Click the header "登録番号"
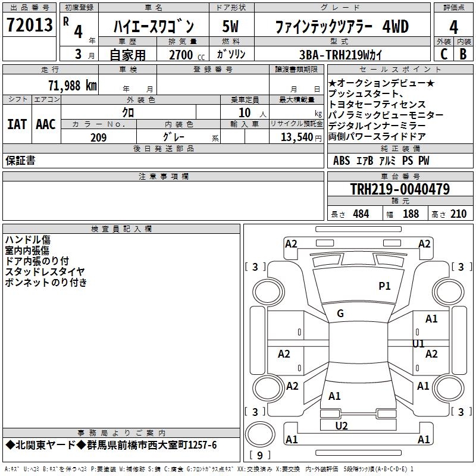The width and height of the screenshot is (476, 476). [x=213, y=69]
